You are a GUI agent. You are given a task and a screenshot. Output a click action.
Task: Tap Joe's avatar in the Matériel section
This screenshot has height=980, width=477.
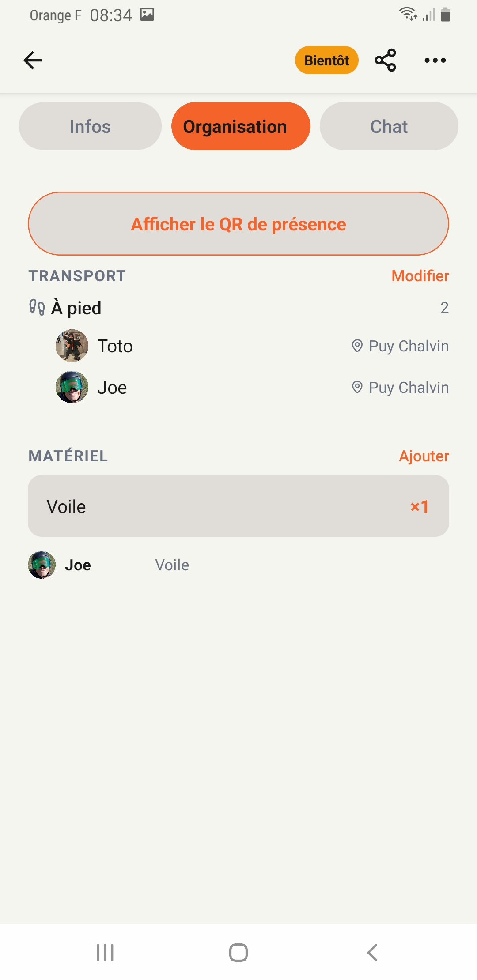[42, 565]
